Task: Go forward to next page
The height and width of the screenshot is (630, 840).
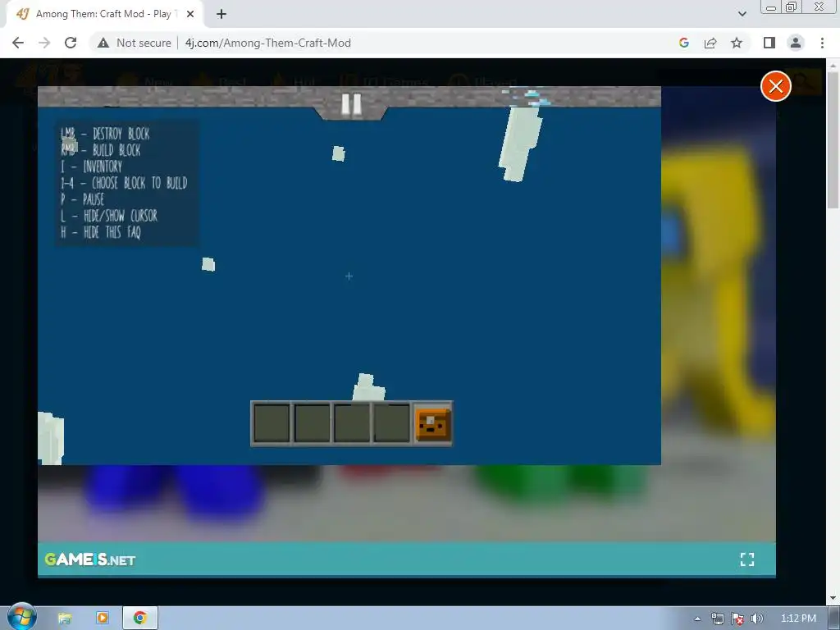Action: [x=44, y=43]
